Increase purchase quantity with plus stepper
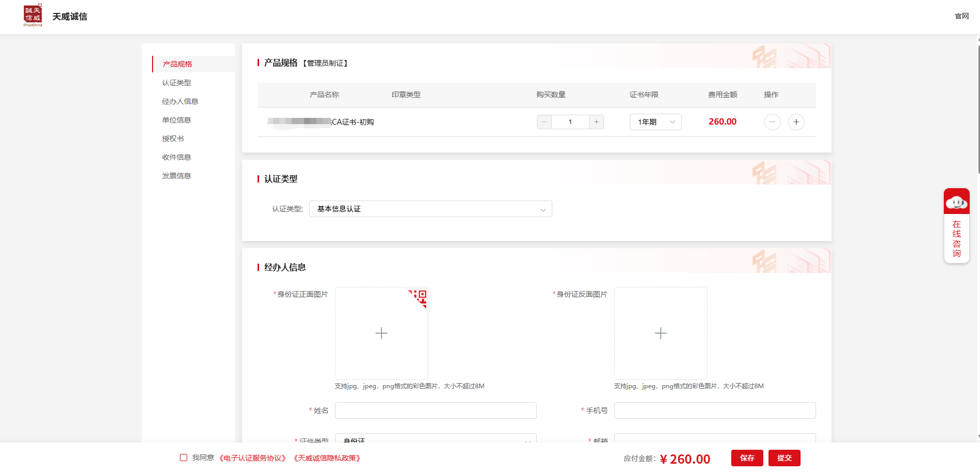Screen dimensions: 980x473 (x=596, y=122)
